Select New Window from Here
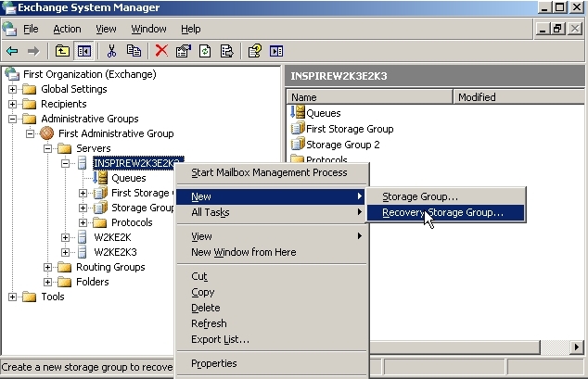 pyautogui.click(x=273, y=252)
